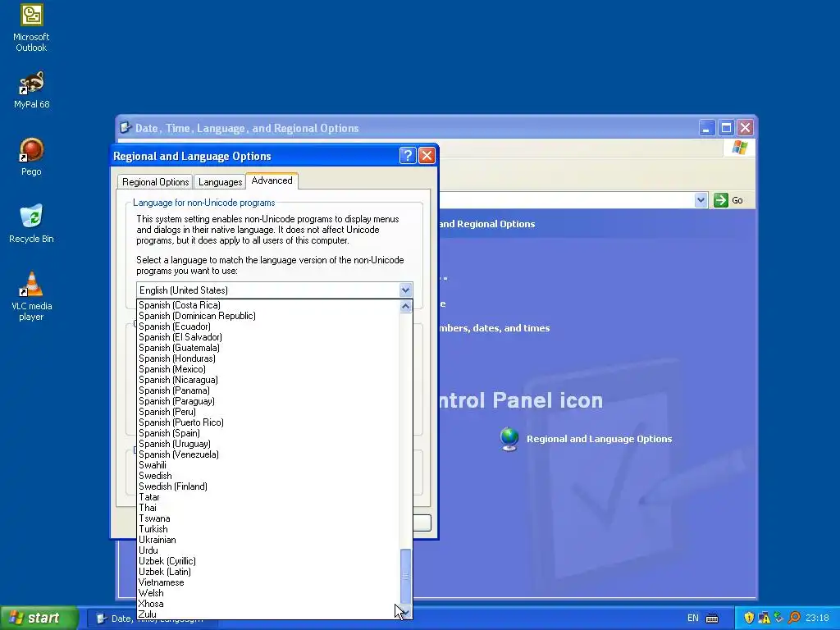
Task: Select the MyPal 68 desktop shortcut
Action: 31,89
